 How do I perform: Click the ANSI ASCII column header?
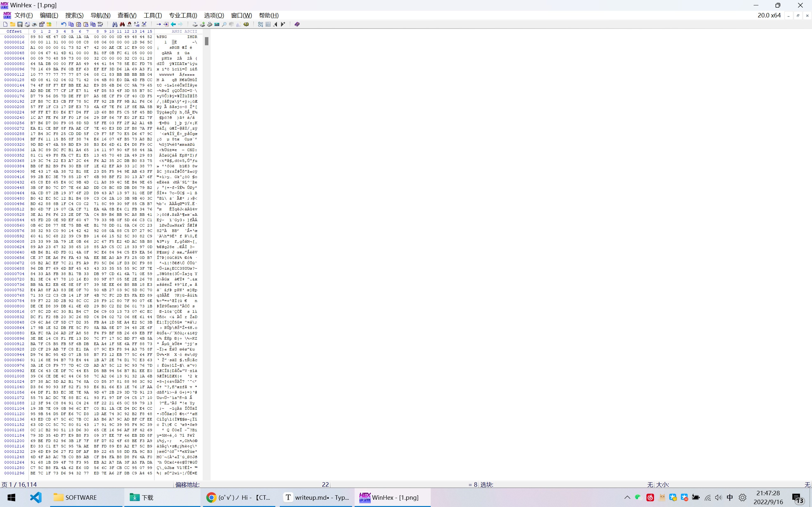[x=184, y=31]
